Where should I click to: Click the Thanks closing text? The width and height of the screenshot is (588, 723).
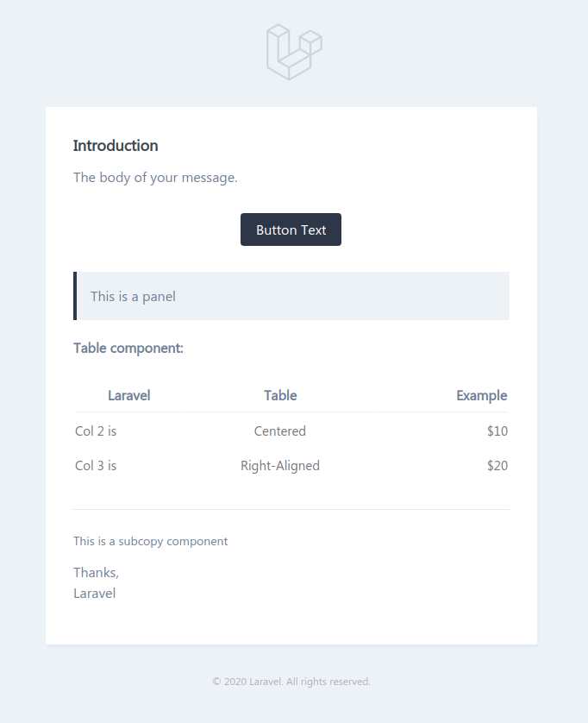coord(96,572)
